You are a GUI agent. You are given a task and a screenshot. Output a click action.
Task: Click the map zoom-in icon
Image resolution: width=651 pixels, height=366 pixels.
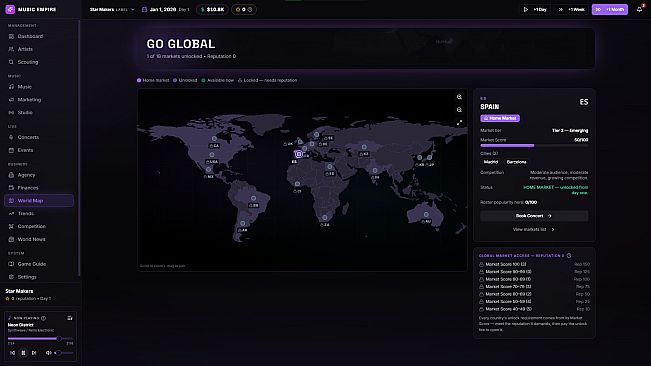(459, 97)
